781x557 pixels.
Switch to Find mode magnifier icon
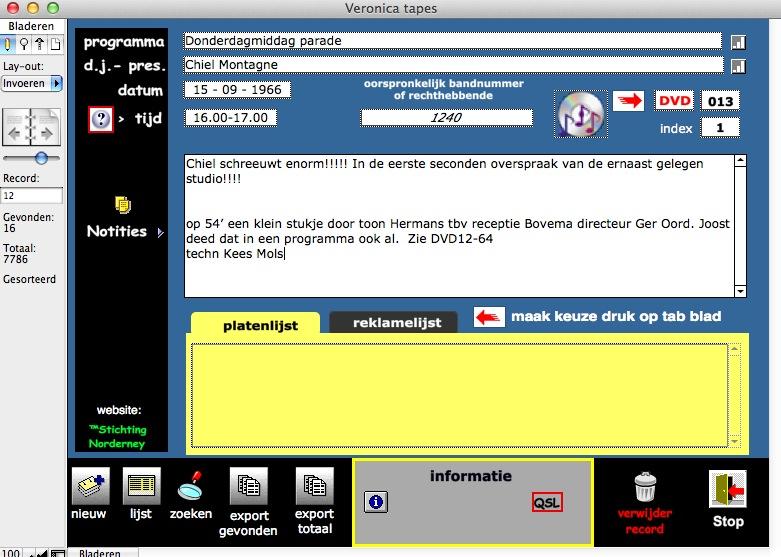pyautogui.click(x=23, y=44)
